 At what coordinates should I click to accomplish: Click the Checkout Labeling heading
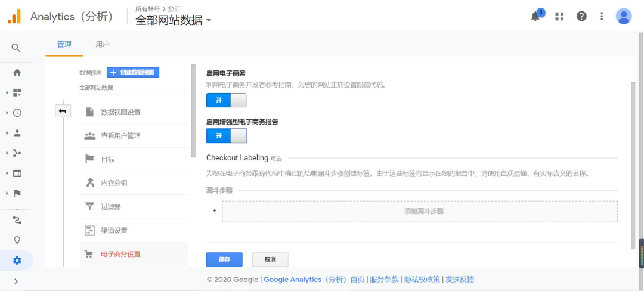[x=237, y=158]
